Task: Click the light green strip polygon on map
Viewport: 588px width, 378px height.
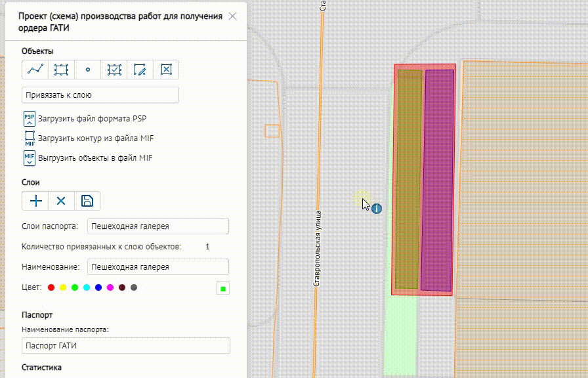Action: 400,334
